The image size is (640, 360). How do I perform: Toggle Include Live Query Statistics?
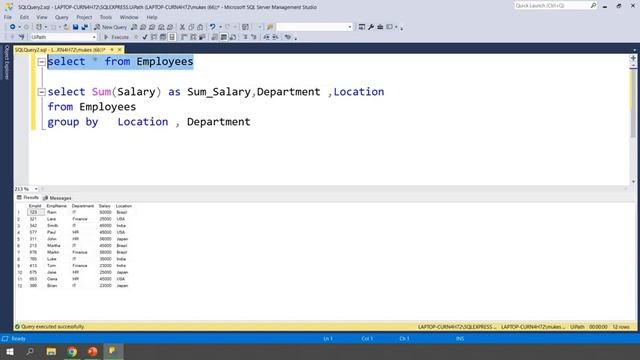click(x=193, y=37)
